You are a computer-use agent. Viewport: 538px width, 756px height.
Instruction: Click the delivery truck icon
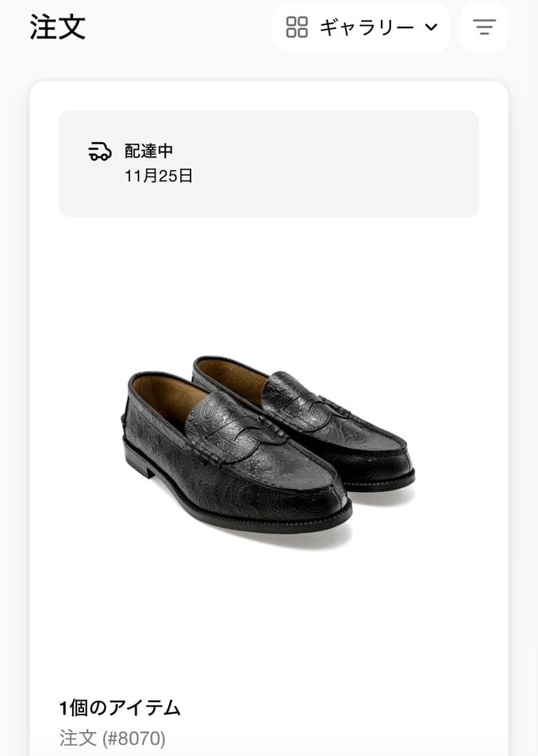point(100,151)
